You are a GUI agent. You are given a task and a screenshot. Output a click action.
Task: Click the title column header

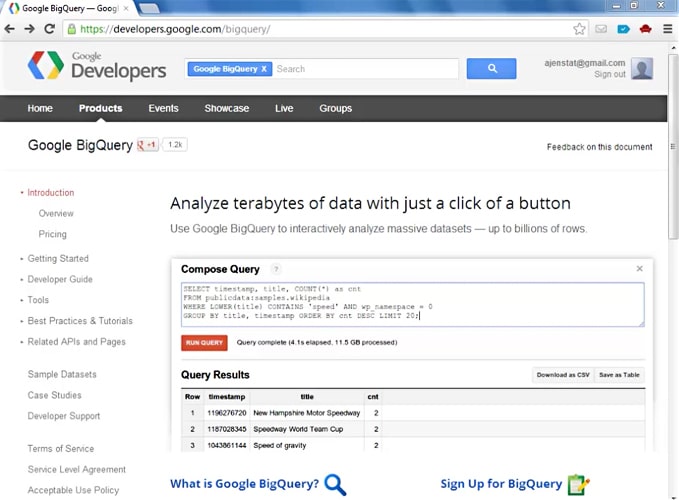pyautogui.click(x=307, y=397)
